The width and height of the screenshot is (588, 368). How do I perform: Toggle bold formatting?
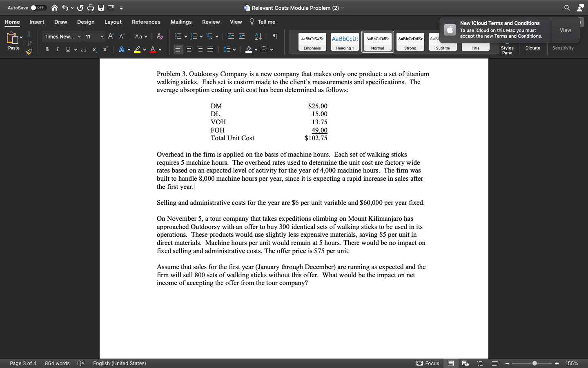tap(47, 49)
